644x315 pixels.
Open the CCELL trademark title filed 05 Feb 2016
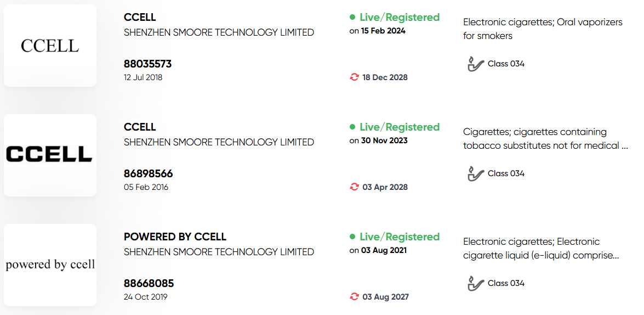(x=140, y=127)
